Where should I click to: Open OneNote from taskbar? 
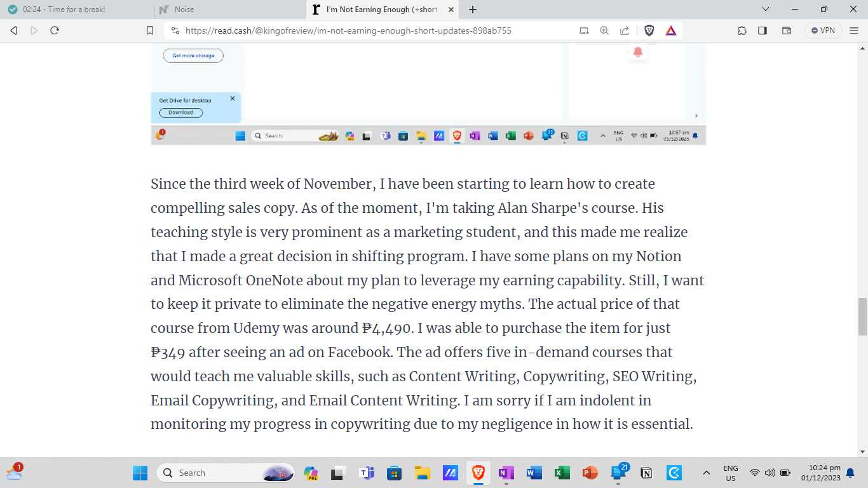506,473
